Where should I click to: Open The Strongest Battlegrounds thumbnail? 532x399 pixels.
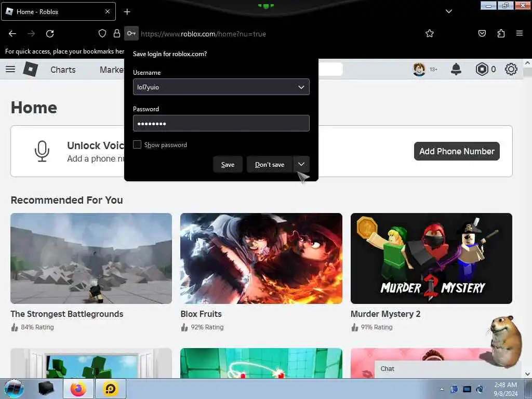(x=91, y=258)
